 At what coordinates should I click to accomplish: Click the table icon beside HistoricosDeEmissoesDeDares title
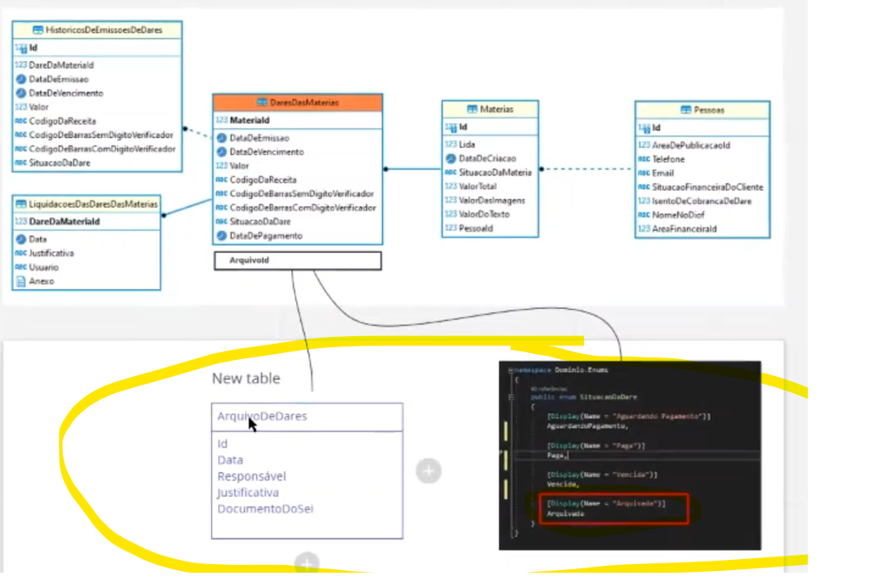(37, 30)
